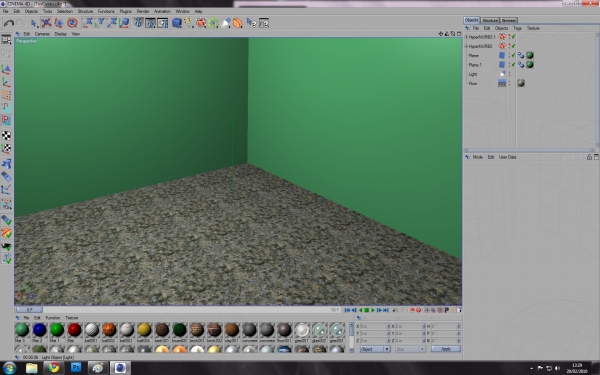Screen dimensions: 600x375
Task: Open the Attribute Manager Mode menu
Action: tap(478, 157)
